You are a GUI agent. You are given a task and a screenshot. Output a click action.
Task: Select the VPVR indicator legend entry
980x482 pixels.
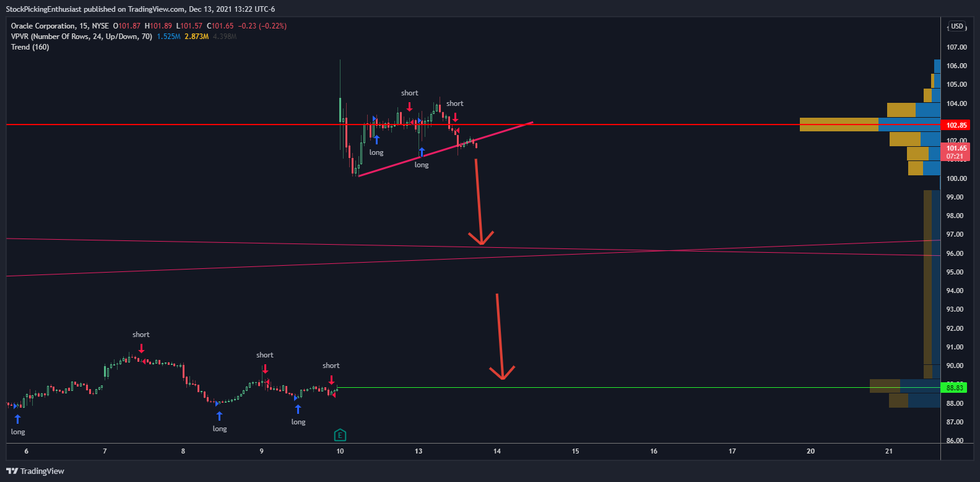point(82,37)
